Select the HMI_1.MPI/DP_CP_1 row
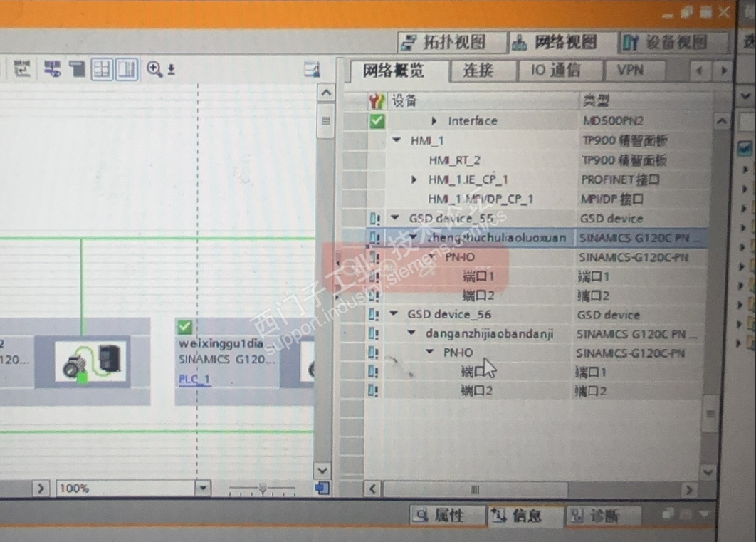 [x=481, y=199]
